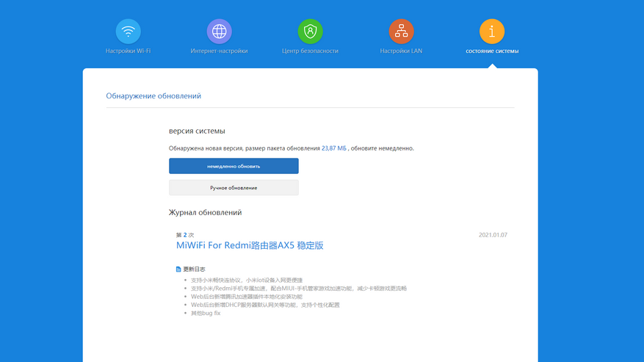Click the Internet settings globe icon
The height and width of the screenshot is (362, 644).
click(219, 32)
